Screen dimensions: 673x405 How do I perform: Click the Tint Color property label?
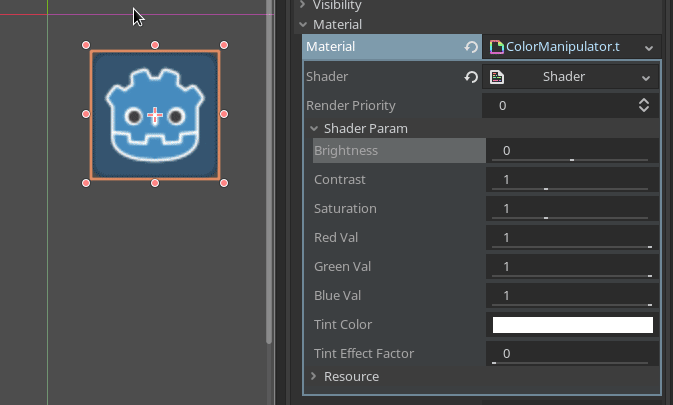(x=343, y=324)
